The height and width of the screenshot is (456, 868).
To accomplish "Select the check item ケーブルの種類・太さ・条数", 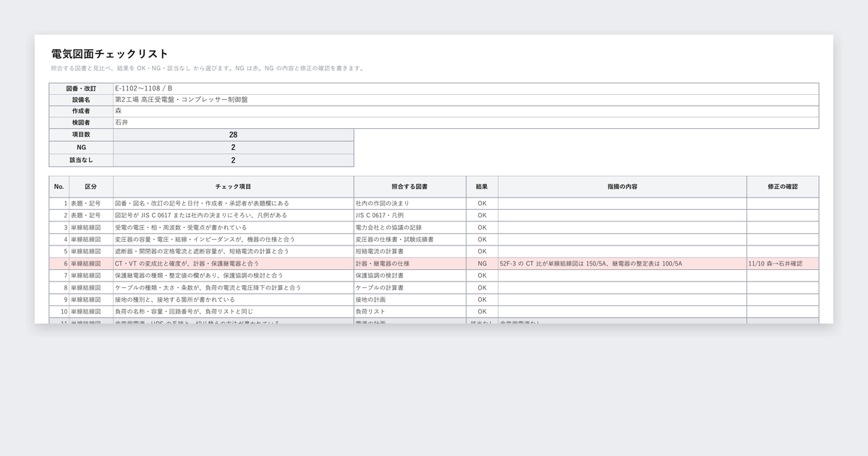I will coord(233,287).
